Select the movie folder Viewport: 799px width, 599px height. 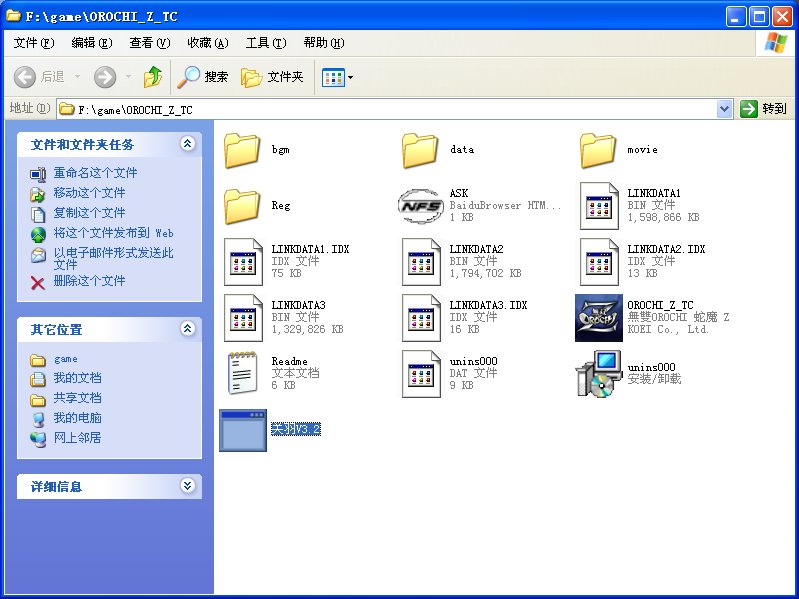[x=599, y=150]
